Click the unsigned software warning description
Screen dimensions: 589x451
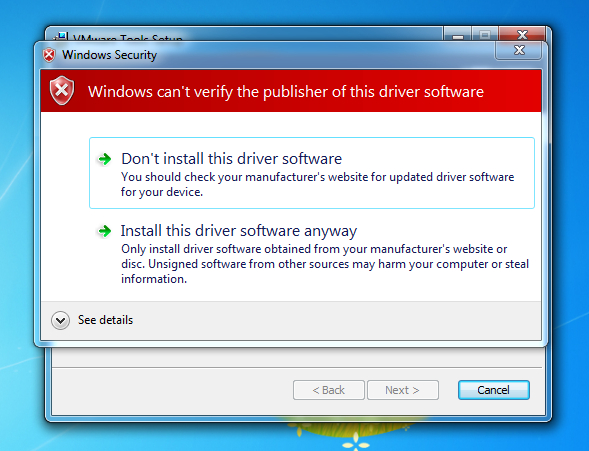(x=325, y=264)
